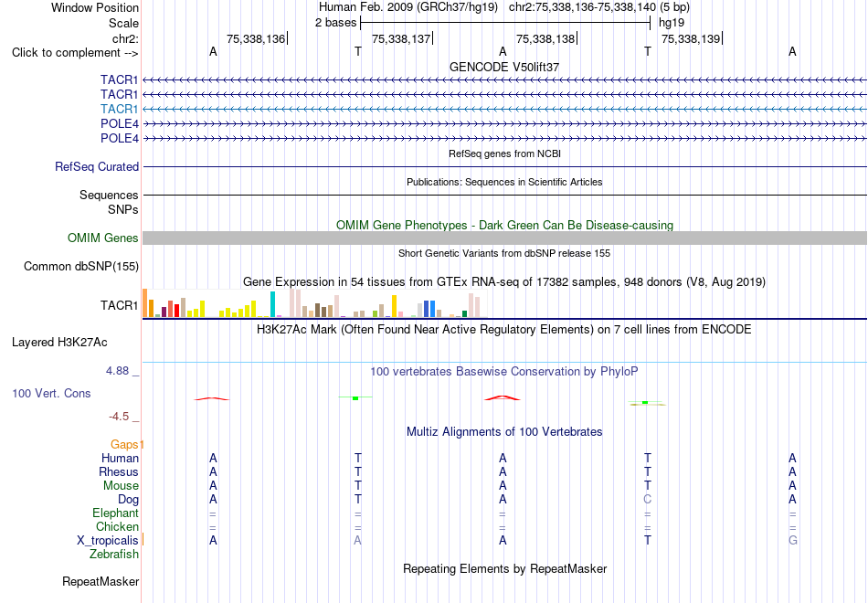Open the 'Gene Expression in 54 tissues' GTEx title
868x603 pixels.
coord(504,281)
